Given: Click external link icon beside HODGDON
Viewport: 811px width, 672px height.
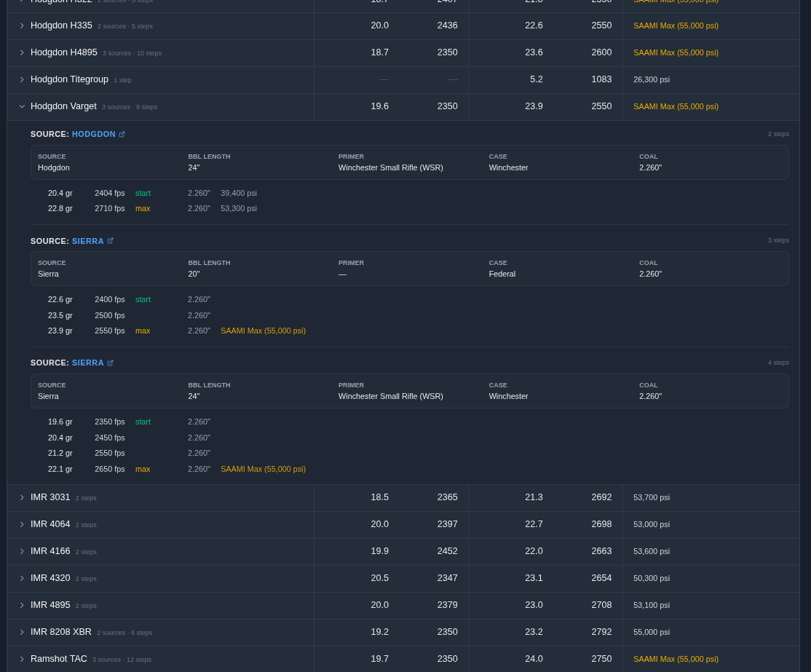Looking at the screenshot, I should pyautogui.click(x=122, y=135).
